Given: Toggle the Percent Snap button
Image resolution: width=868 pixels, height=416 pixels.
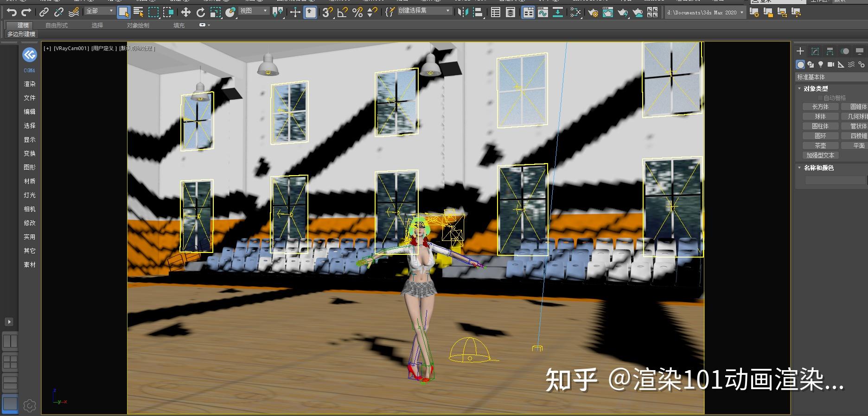Looking at the screenshot, I should tap(357, 12).
